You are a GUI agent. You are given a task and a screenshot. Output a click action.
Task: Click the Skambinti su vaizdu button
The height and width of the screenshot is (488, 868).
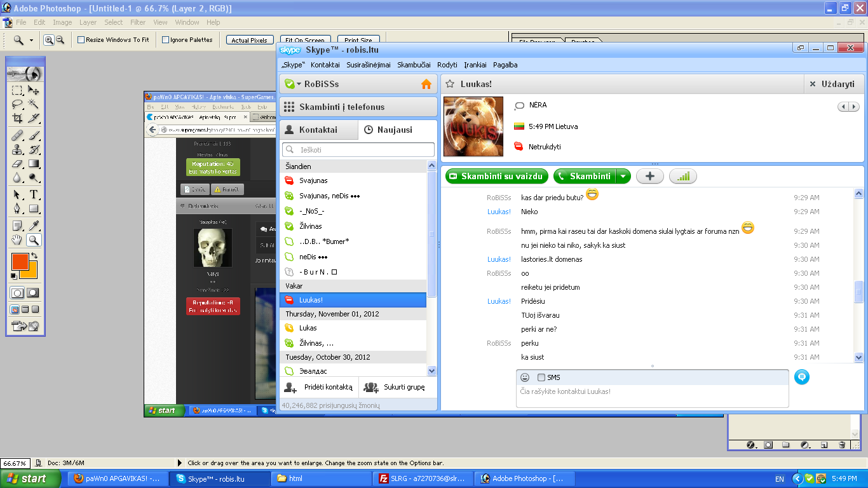pyautogui.click(x=497, y=177)
